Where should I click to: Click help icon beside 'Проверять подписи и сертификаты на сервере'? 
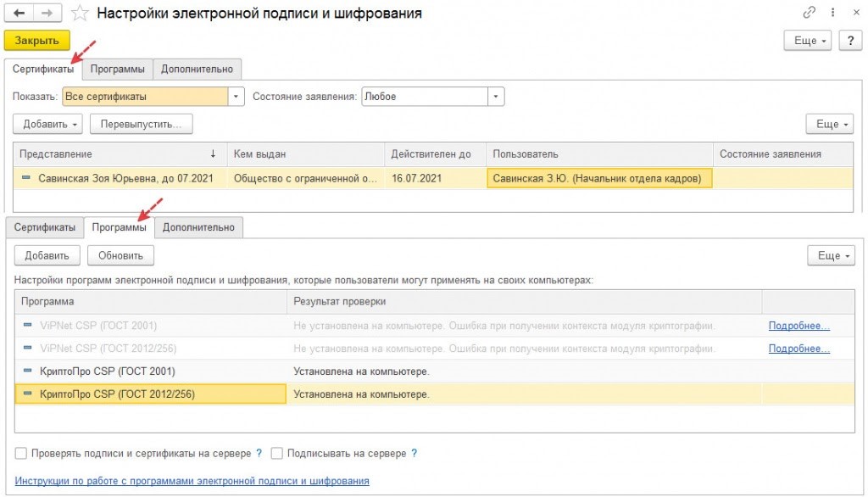(x=259, y=454)
